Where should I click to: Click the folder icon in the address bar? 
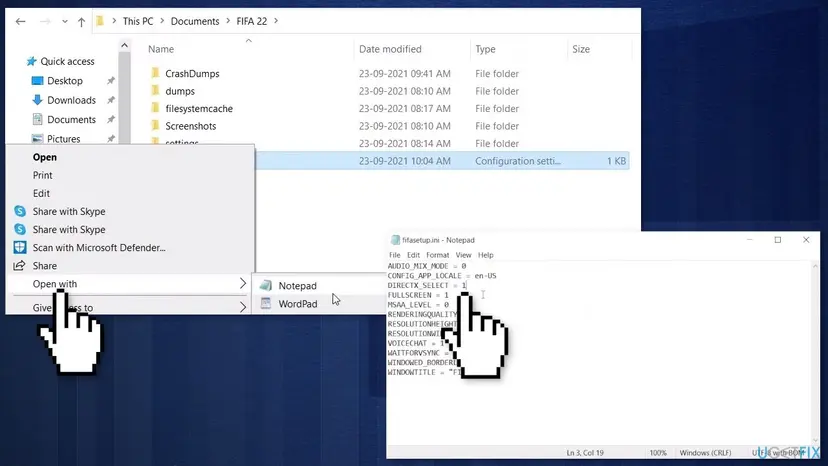pyautogui.click(x=100, y=21)
